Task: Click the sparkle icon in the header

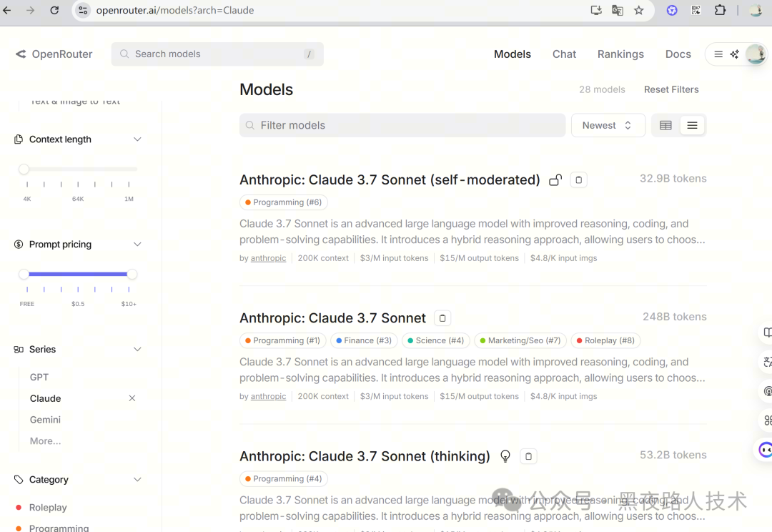Action: coord(734,54)
